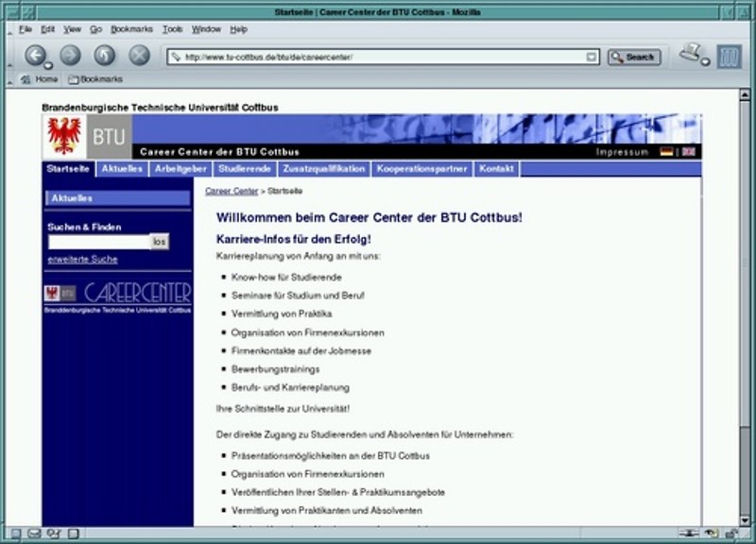This screenshot has height=544, width=756.
Task: Open the File menu
Action: point(26,29)
